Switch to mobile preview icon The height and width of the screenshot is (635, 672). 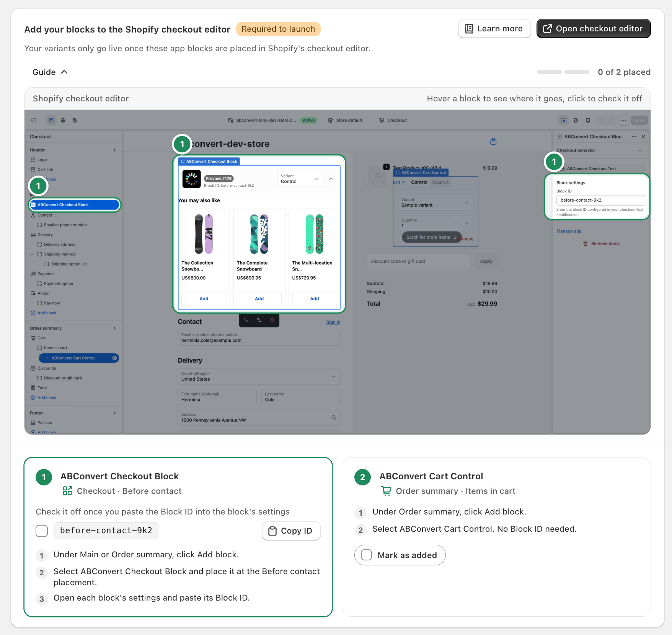pos(588,120)
